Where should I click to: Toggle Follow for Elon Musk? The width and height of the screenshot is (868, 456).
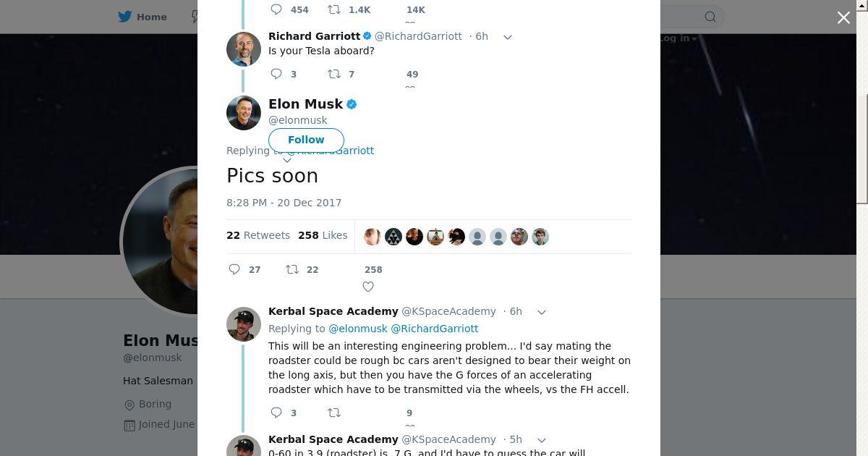click(306, 140)
